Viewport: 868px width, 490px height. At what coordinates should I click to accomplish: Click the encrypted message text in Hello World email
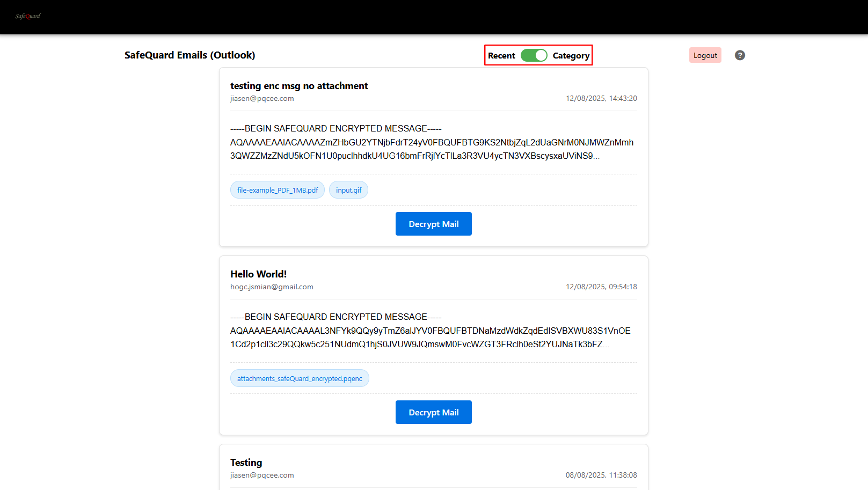[431, 331]
